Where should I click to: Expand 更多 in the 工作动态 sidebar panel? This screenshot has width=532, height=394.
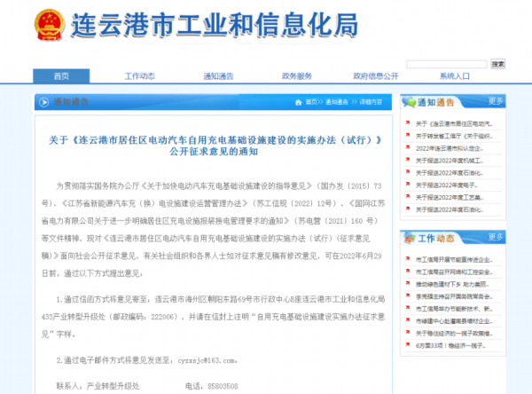tap(495, 239)
